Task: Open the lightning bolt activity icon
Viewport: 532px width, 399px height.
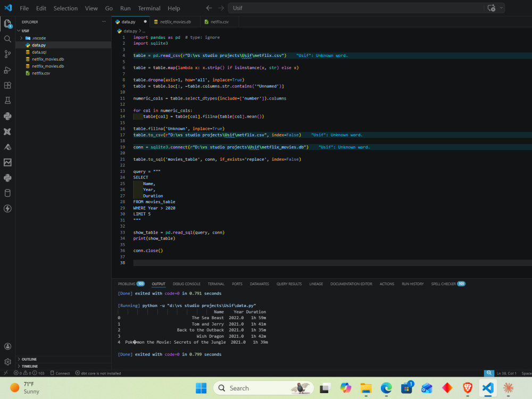Action: (x=7, y=209)
